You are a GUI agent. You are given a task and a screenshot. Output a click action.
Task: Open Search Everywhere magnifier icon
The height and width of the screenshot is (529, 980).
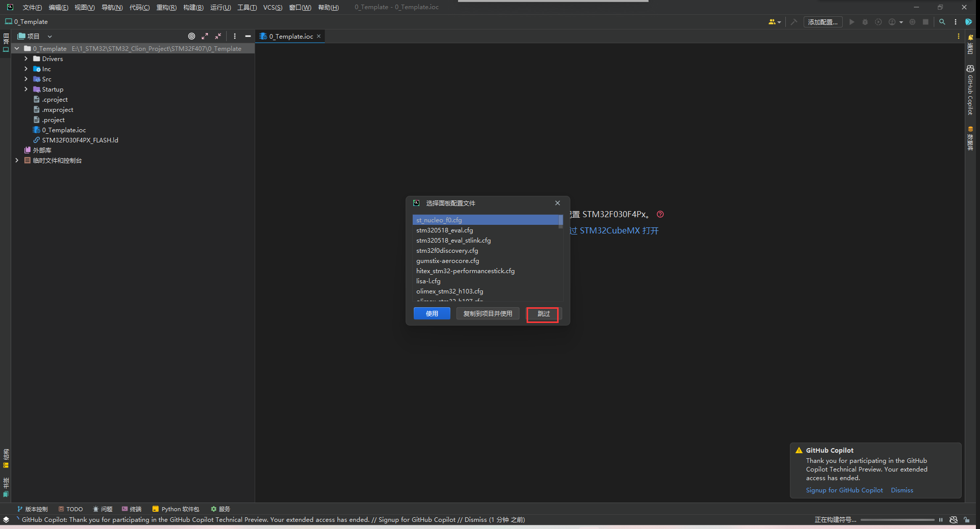pos(942,22)
